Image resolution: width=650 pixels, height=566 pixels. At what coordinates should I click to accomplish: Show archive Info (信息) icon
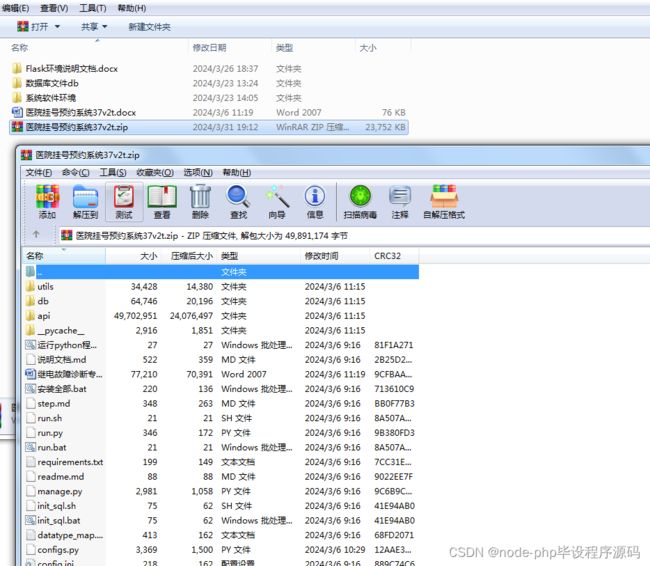pyautogui.click(x=315, y=202)
